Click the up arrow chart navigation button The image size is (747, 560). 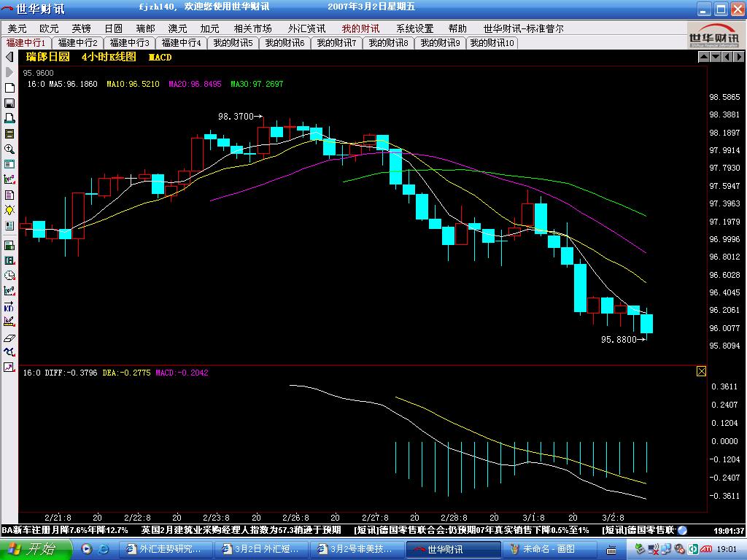pyautogui.click(x=704, y=57)
